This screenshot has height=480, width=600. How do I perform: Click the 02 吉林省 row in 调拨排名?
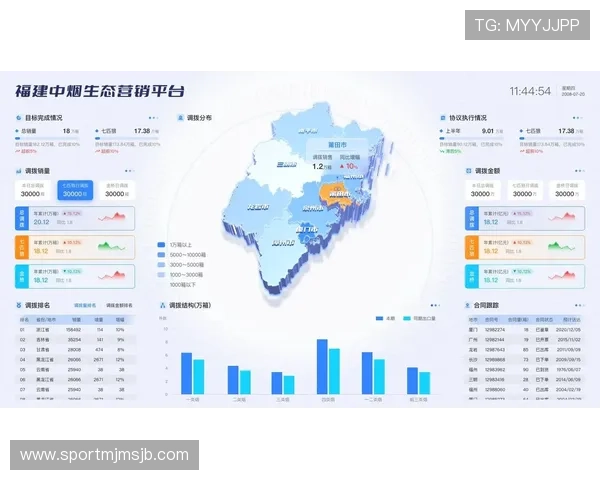click(75, 340)
